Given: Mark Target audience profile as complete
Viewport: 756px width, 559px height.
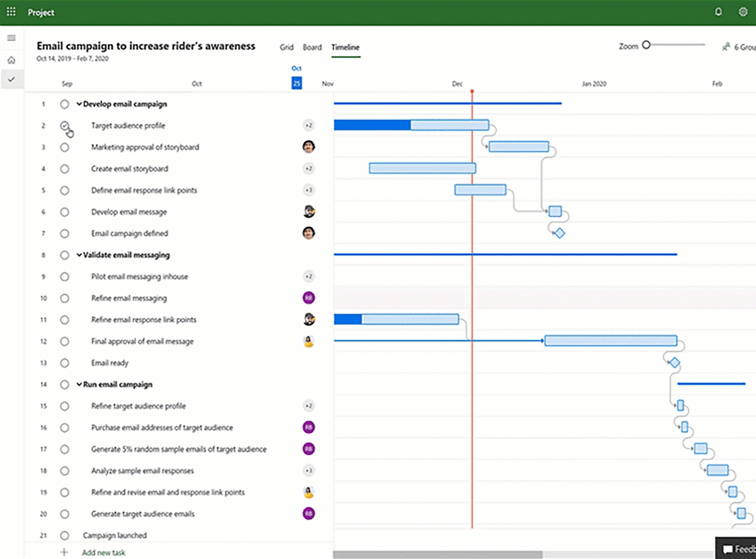Looking at the screenshot, I should click(x=65, y=126).
